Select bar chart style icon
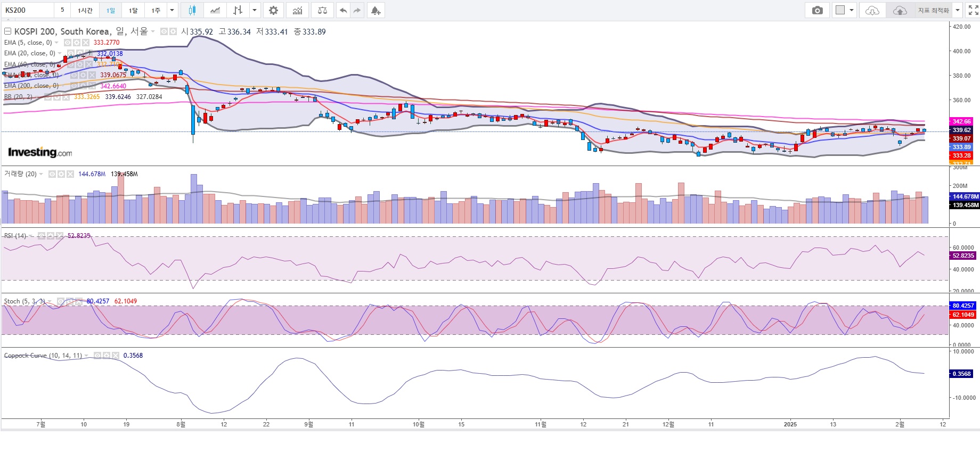The height and width of the screenshot is (469, 980). pos(238,10)
